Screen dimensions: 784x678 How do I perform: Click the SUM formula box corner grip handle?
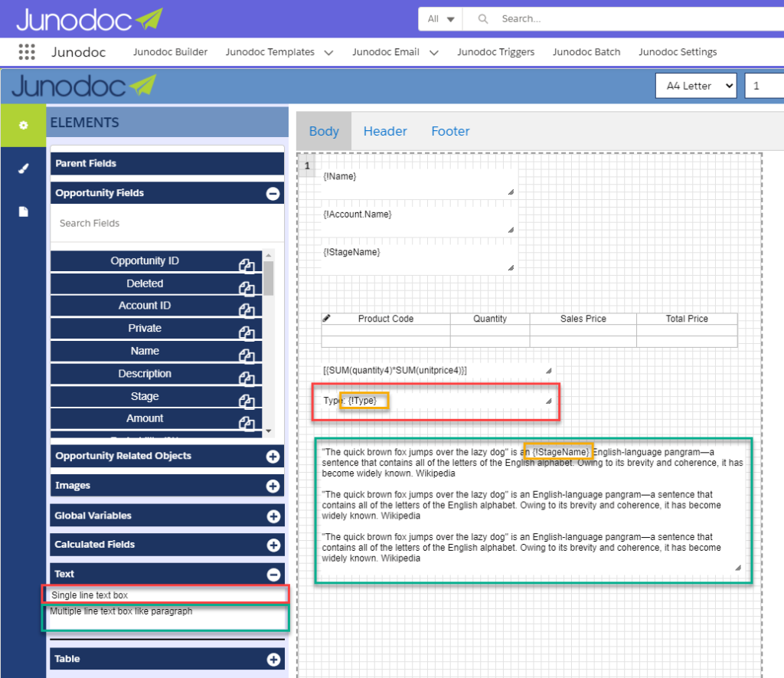(548, 371)
